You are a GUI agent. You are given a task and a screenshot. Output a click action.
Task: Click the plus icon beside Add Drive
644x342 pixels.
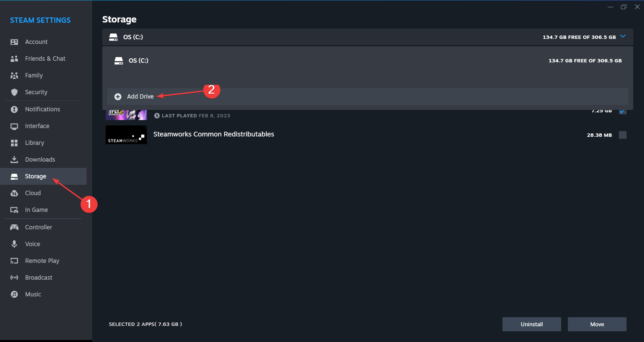click(118, 97)
